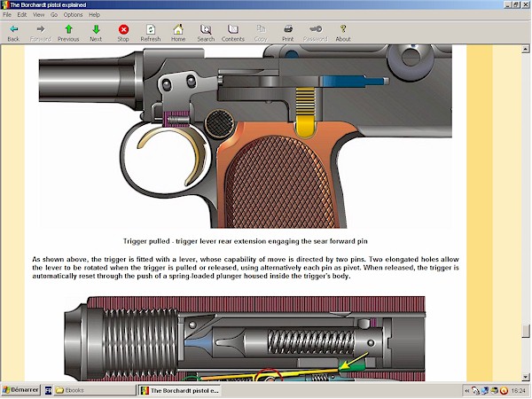
Task: Click the striker mechanism cutaway illustration
Action: tap(245, 339)
